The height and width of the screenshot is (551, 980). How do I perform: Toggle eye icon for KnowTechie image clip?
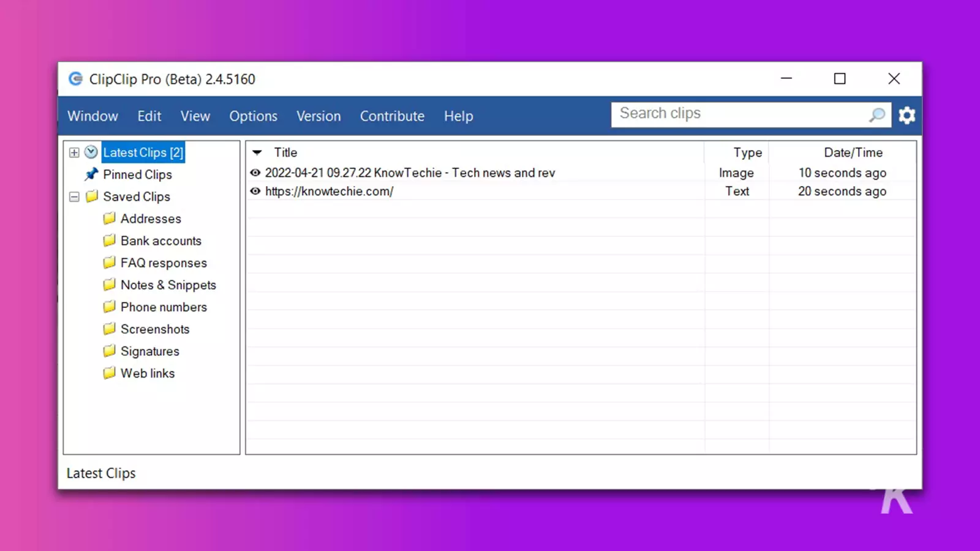pos(255,173)
